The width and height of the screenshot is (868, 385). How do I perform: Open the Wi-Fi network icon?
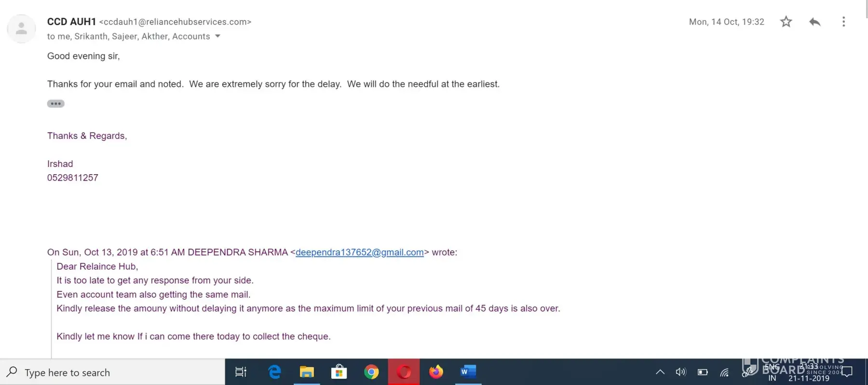(724, 372)
